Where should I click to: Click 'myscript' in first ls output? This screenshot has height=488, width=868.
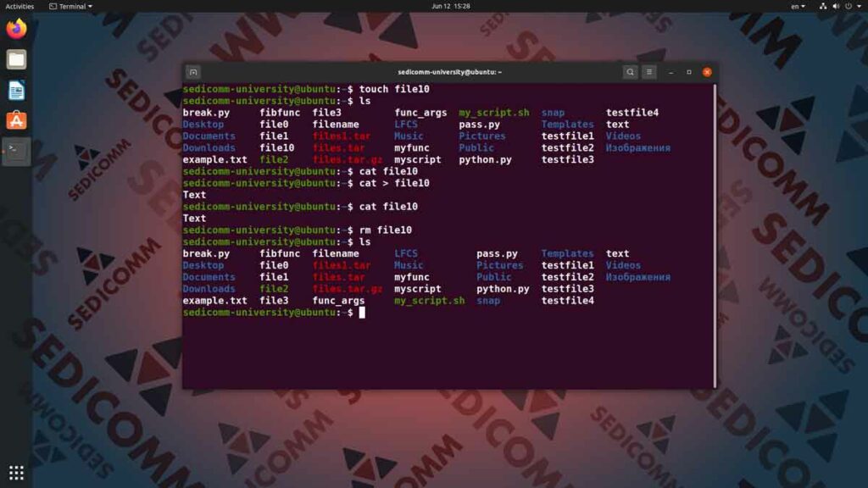click(417, 159)
